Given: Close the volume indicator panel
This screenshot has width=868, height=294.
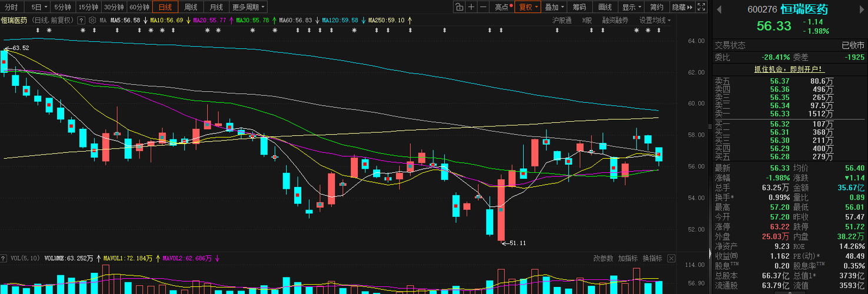Looking at the screenshot, I should click(671, 258).
